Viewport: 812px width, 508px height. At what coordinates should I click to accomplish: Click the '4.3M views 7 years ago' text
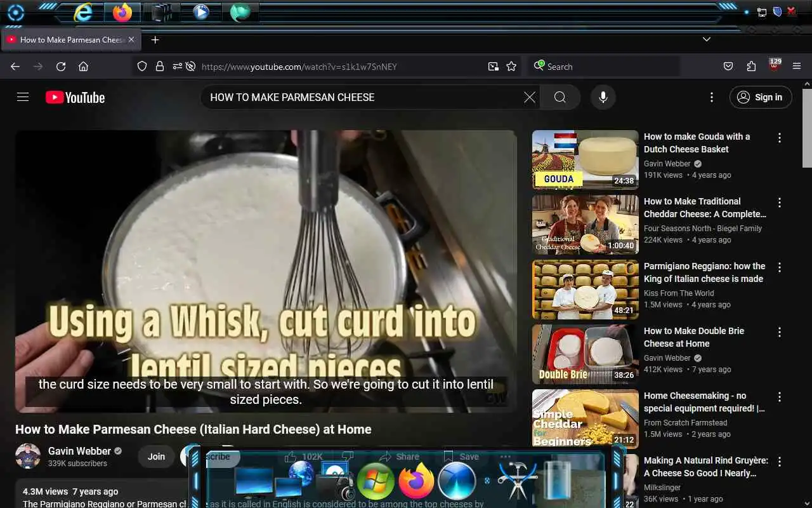(70, 491)
